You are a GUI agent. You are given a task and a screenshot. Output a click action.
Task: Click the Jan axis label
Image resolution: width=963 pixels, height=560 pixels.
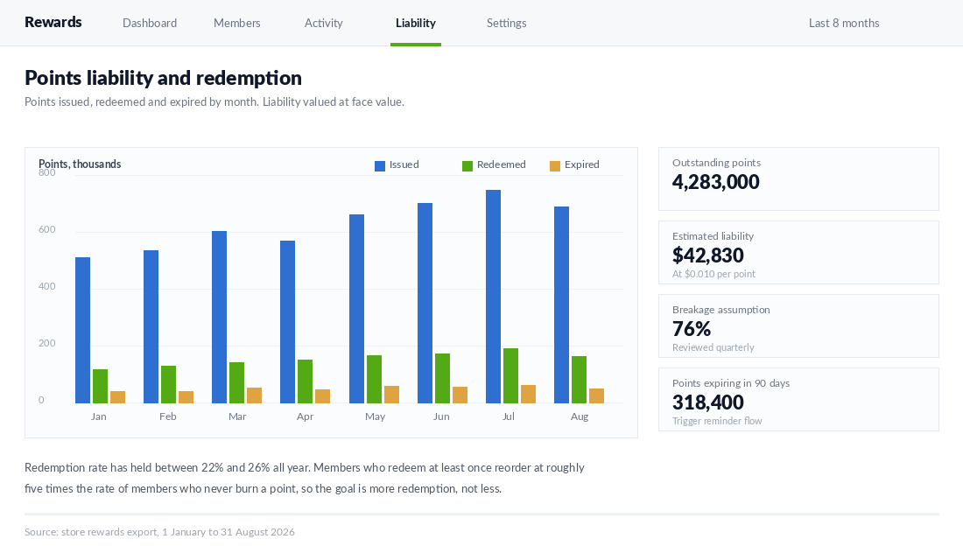tap(98, 416)
